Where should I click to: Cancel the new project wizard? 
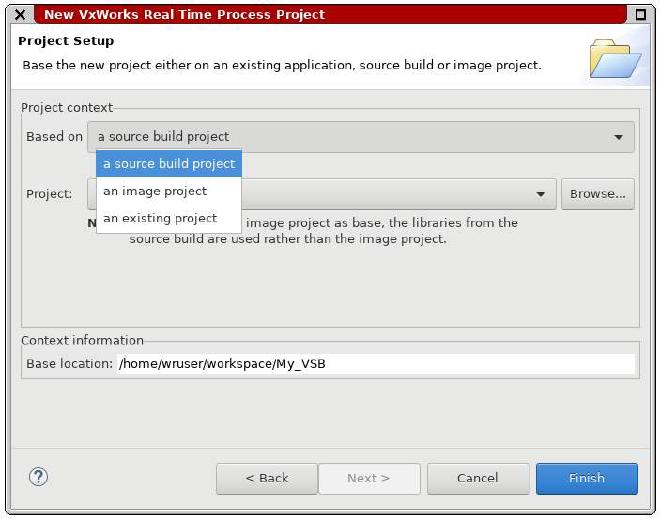pos(478,479)
